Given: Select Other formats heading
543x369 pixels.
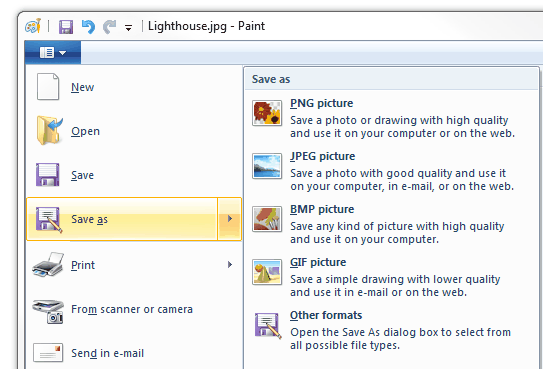Looking at the screenshot, I should tap(326, 315).
